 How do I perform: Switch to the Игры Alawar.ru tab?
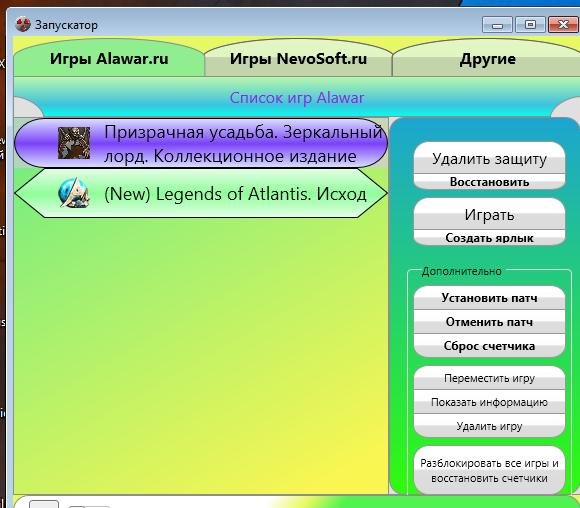click(x=109, y=58)
